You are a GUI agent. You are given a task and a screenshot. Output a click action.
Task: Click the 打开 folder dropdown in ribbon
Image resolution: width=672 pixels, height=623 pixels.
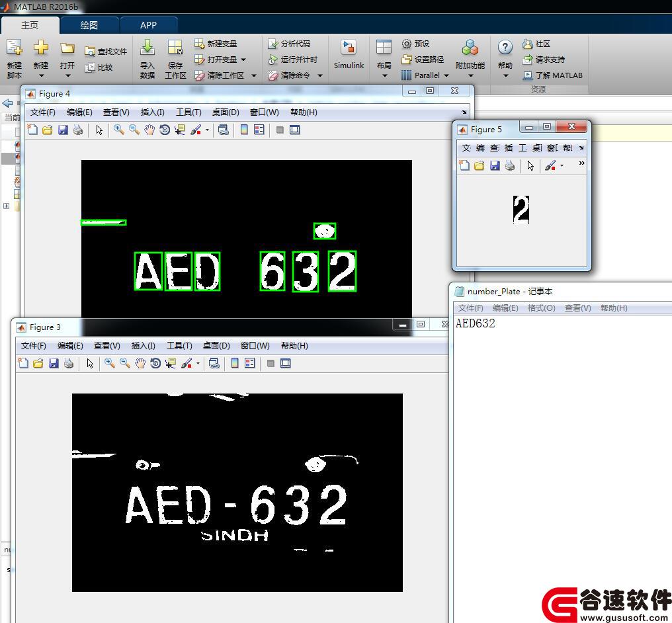[67, 58]
